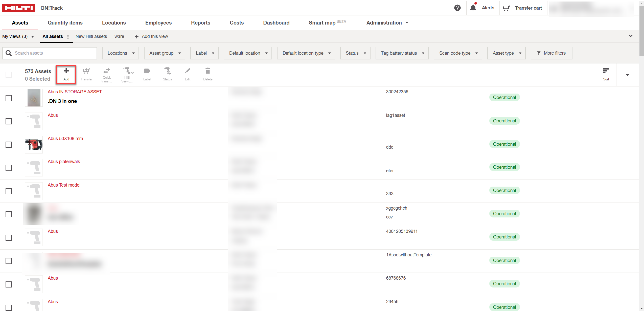Click the Add asset plus icon
644x311 pixels.
pyautogui.click(x=66, y=71)
